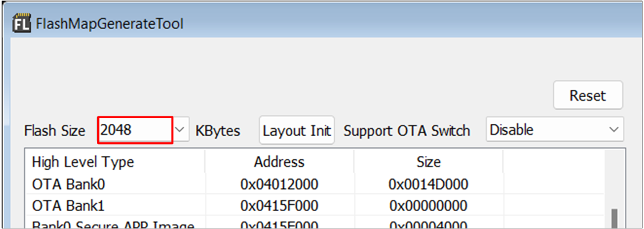The height and width of the screenshot is (229, 644).
Task: Click the High Level Type column header
Action: [115, 162]
